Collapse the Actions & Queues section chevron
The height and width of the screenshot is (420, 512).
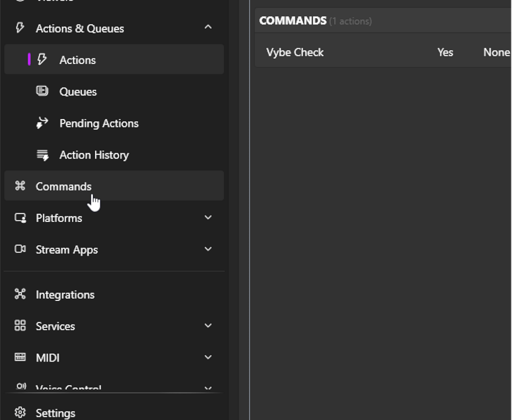tap(208, 27)
